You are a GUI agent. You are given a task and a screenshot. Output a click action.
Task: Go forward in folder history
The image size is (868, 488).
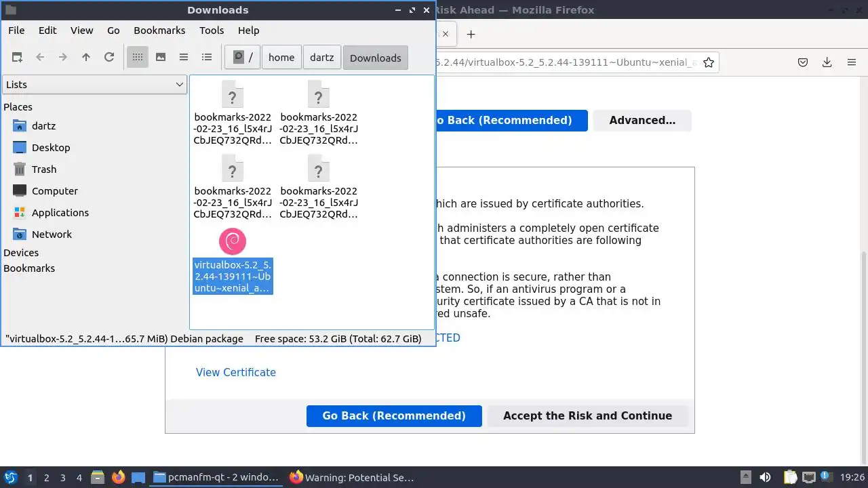tap(63, 58)
